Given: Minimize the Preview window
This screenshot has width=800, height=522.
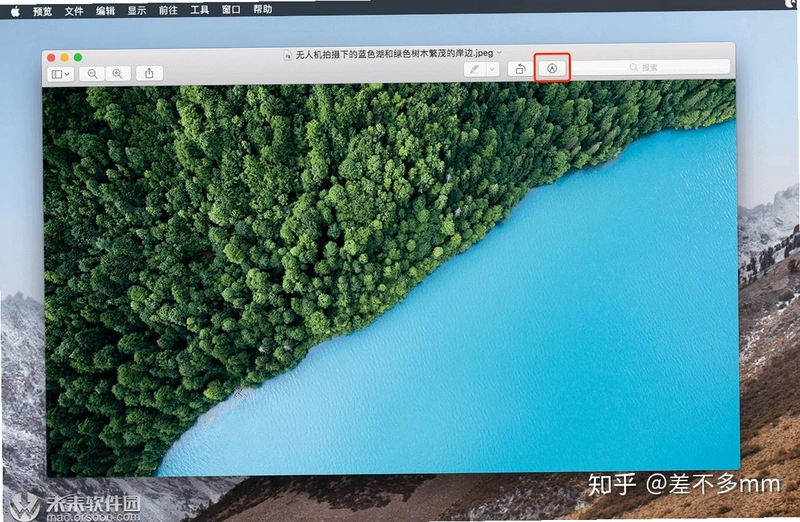Looking at the screenshot, I should tap(64, 58).
